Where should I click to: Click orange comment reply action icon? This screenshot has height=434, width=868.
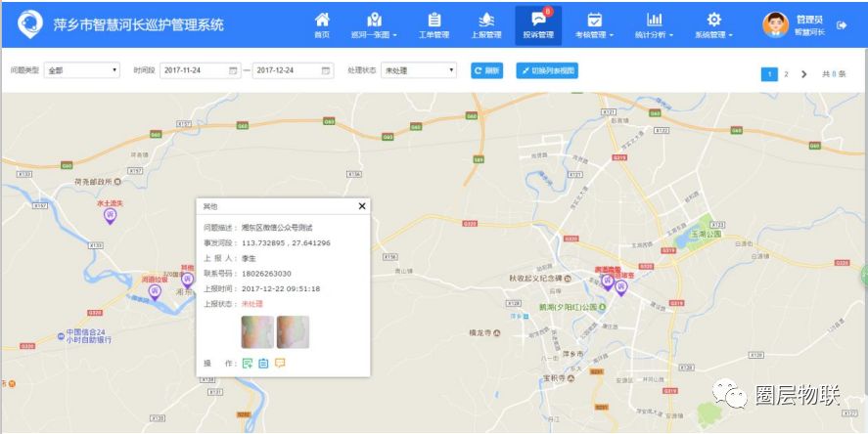click(280, 364)
